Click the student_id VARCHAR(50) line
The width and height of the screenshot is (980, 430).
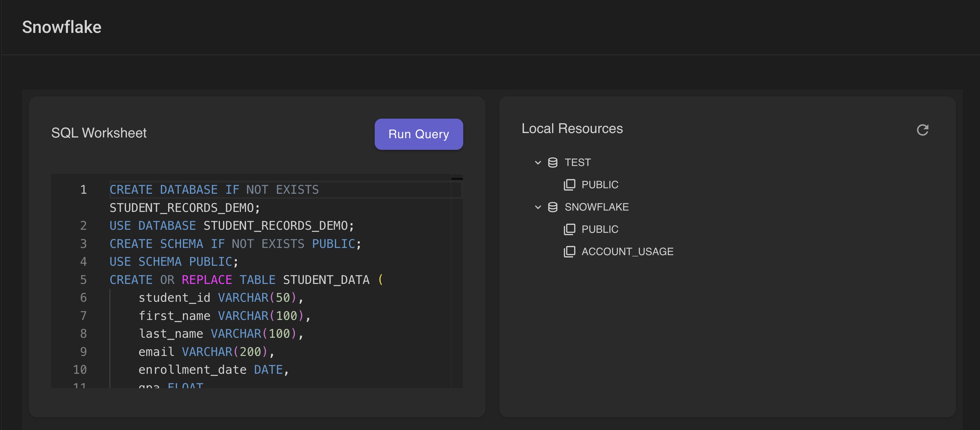(221, 298)
